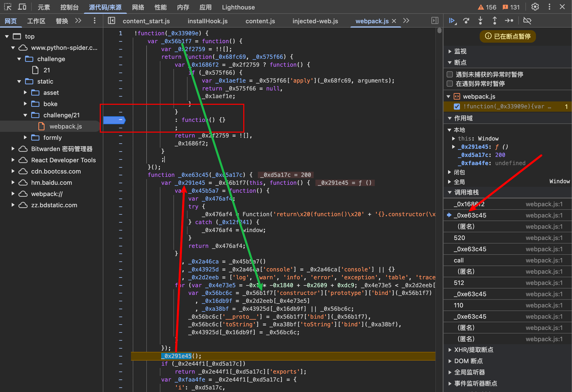The image size is (572, 392).
Task: Enable pause on uncaught exceptions checkbox
Action: (x=450, y=74)
